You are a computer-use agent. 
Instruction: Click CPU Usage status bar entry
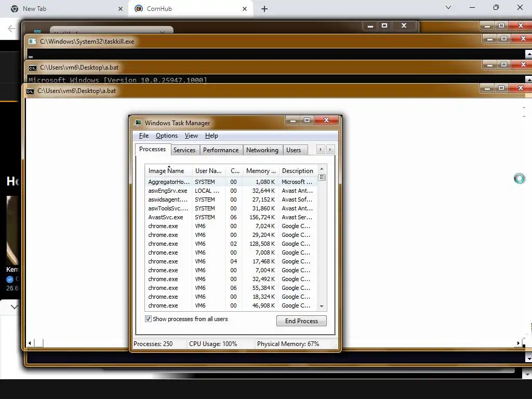tap(213, 344)
